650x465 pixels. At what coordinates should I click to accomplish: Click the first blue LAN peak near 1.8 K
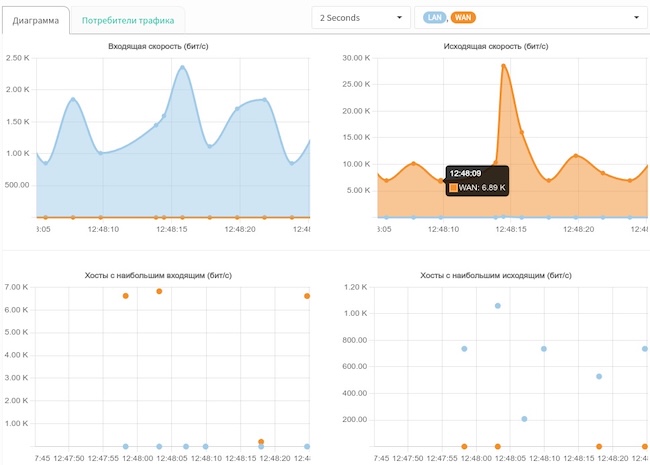tap(73, 99)
